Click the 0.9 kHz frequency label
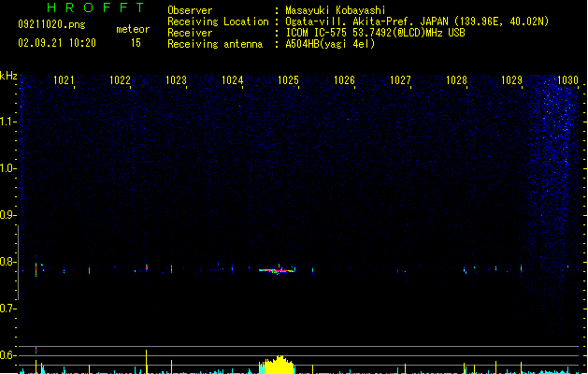This screenshot has width=588, height=374. pos(7,215)
